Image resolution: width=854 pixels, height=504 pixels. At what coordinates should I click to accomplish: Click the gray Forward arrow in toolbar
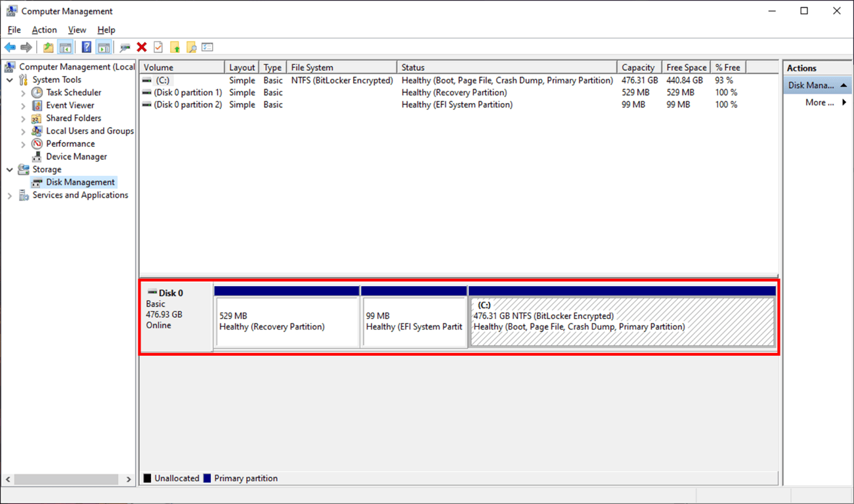[26, 47]
